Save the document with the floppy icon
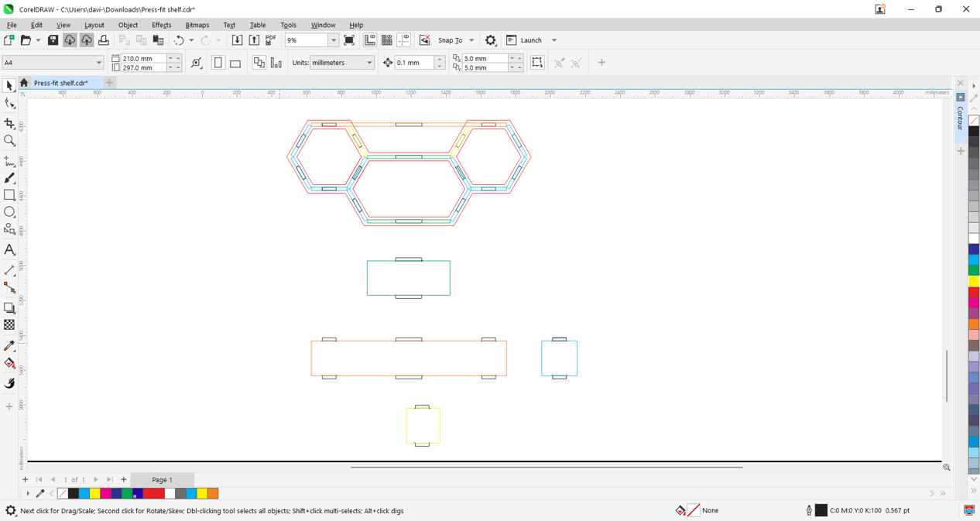This screenshot has height=521, width=980. [53, 40]
